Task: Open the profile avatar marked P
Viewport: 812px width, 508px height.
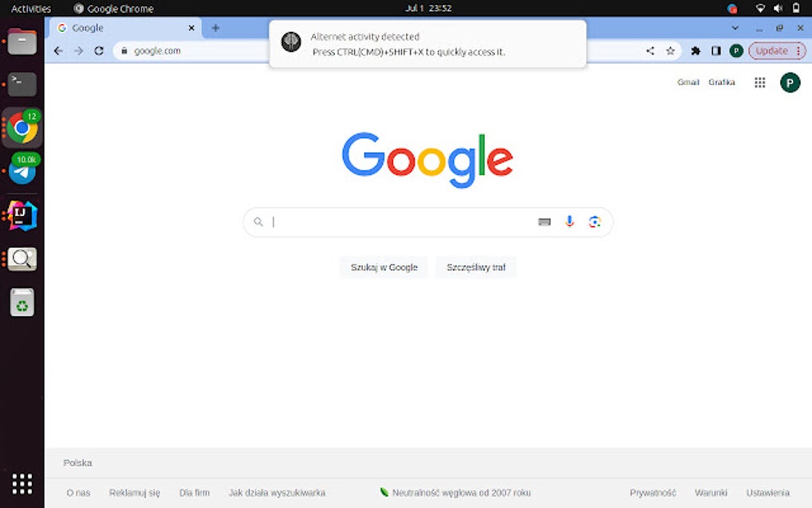Action: click(736, 50)
